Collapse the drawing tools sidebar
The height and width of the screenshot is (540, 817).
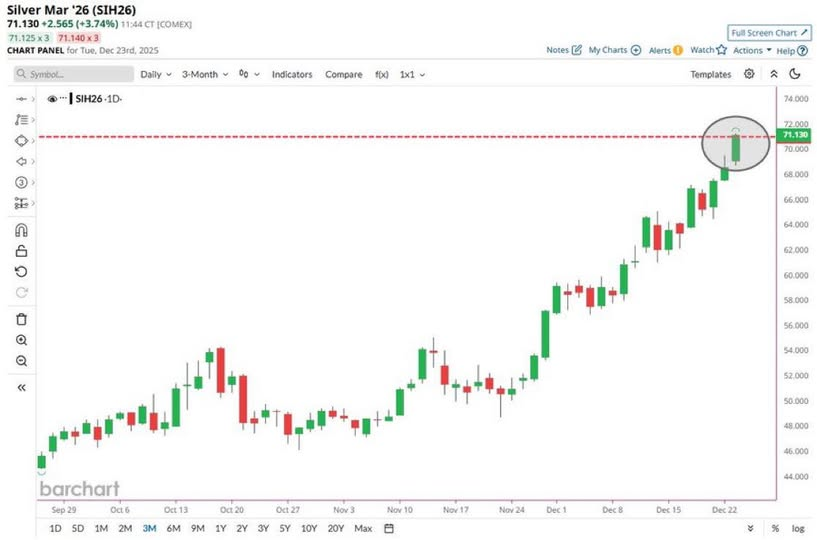pos(21,387)
